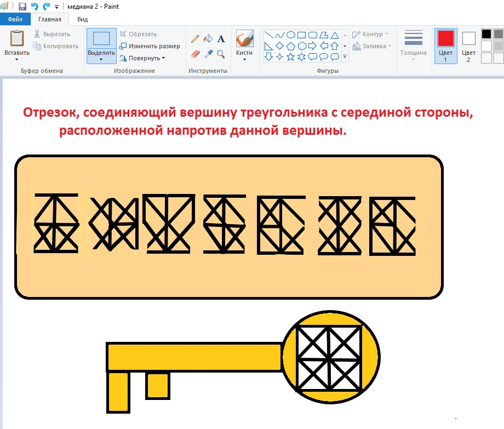Image resolution: width=504 pixels, height=429 pixels.
Task: Pick the black color swatch in palette
Action: 486,34
